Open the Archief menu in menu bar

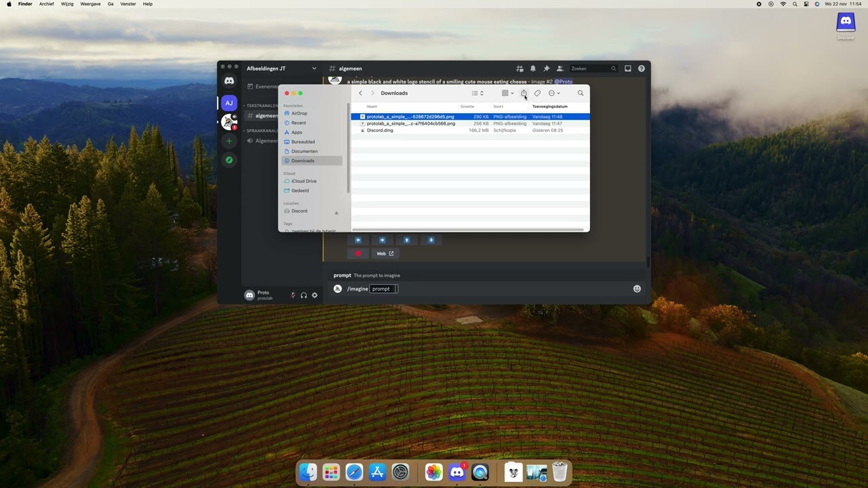pos(47,4)
